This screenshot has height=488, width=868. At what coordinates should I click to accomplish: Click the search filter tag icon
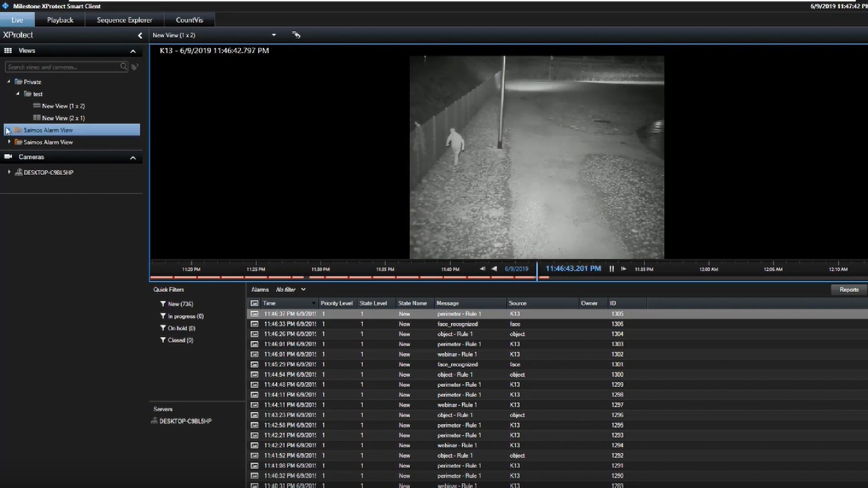(135, 67)
